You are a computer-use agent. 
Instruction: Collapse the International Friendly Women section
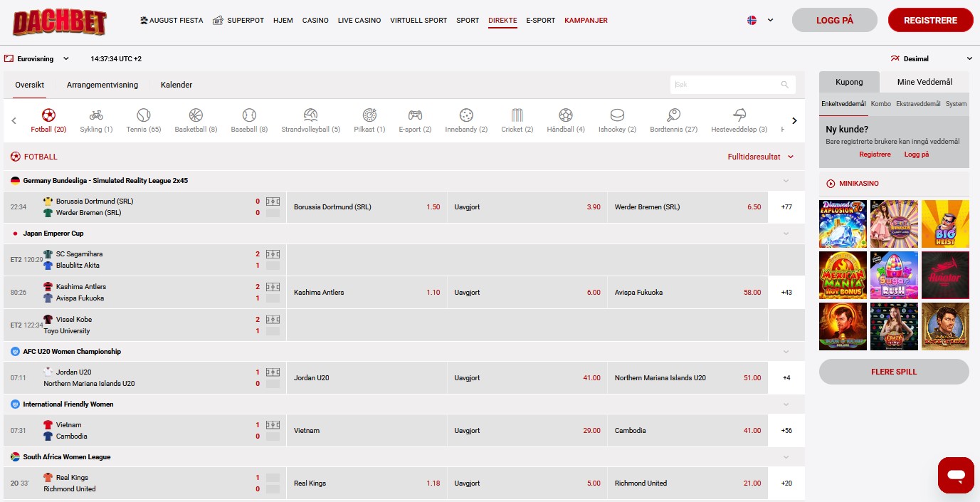[x=786, y=404]
